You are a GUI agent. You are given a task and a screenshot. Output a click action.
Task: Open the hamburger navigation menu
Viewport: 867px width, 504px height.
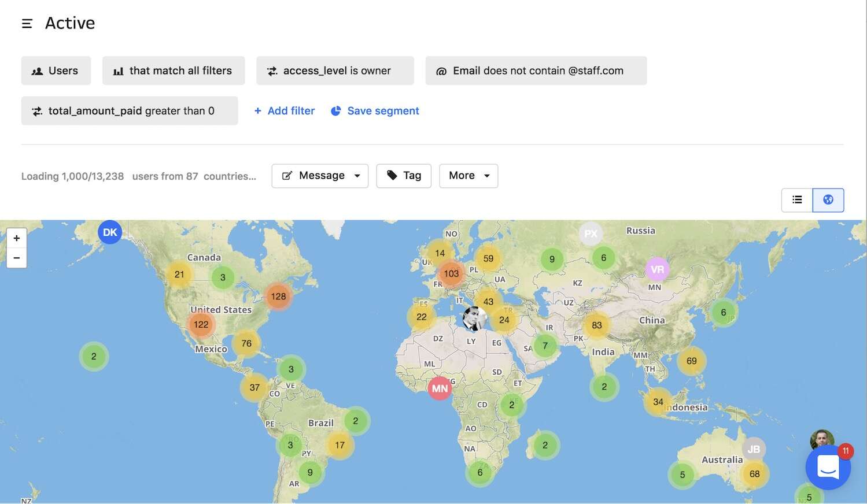[x=27, y=23]
